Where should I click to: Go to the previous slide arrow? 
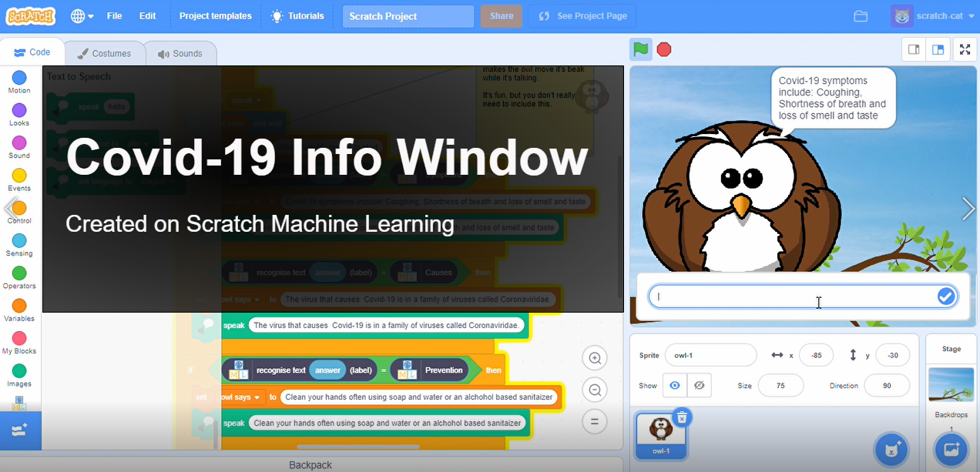click(11, 208)
